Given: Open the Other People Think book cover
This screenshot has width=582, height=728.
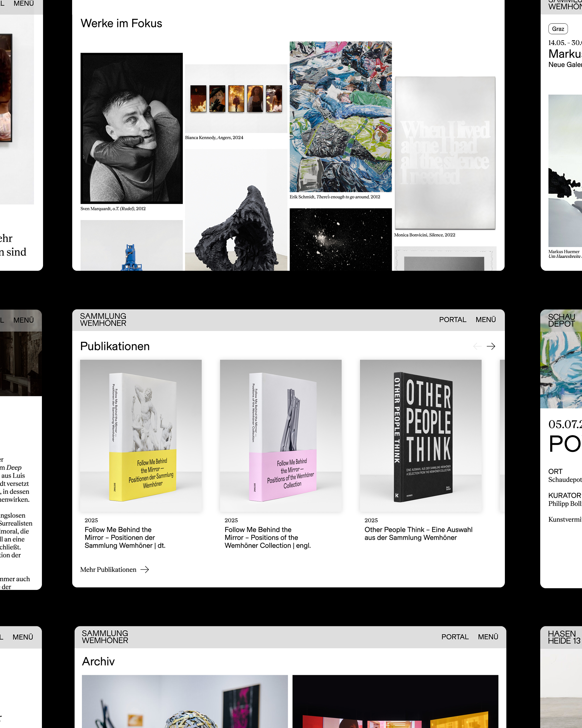Looking at the screenshot, I should point(421,436).
